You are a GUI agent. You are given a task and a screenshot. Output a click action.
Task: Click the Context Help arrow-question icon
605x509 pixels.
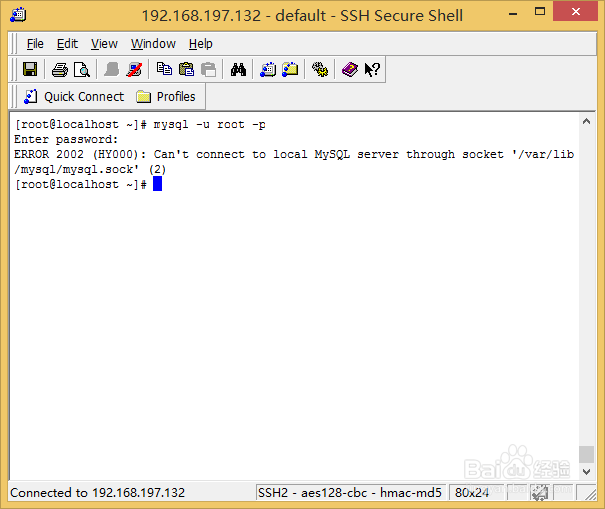[x=372, y=70]
